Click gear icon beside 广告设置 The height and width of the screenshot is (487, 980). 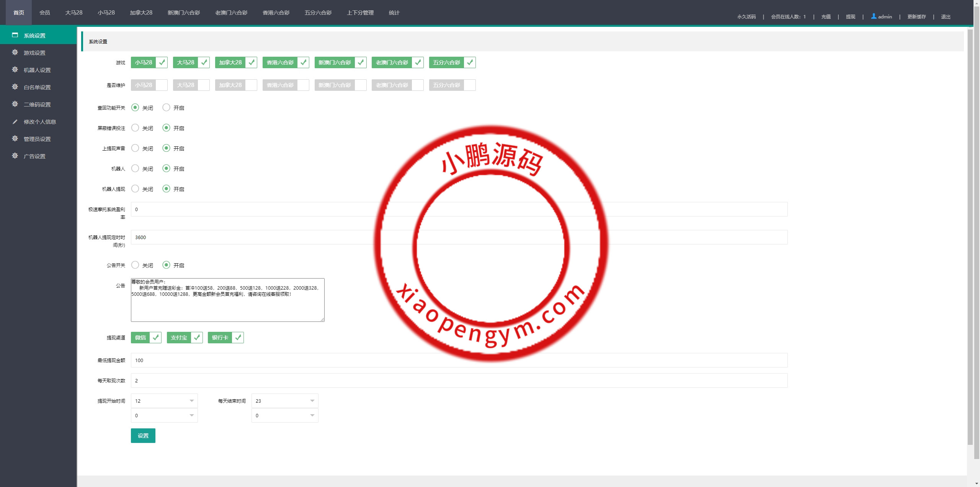(15, 156)
